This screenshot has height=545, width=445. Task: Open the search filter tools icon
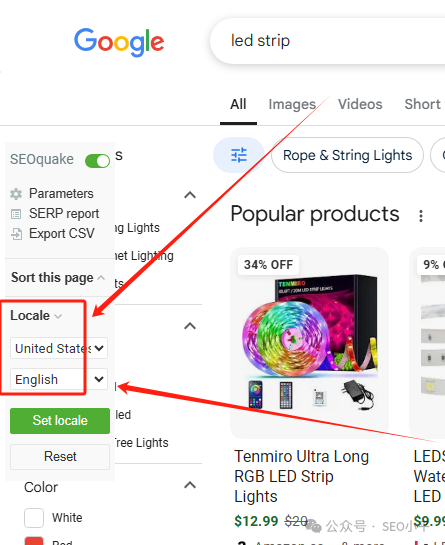(x=239, y=155)
